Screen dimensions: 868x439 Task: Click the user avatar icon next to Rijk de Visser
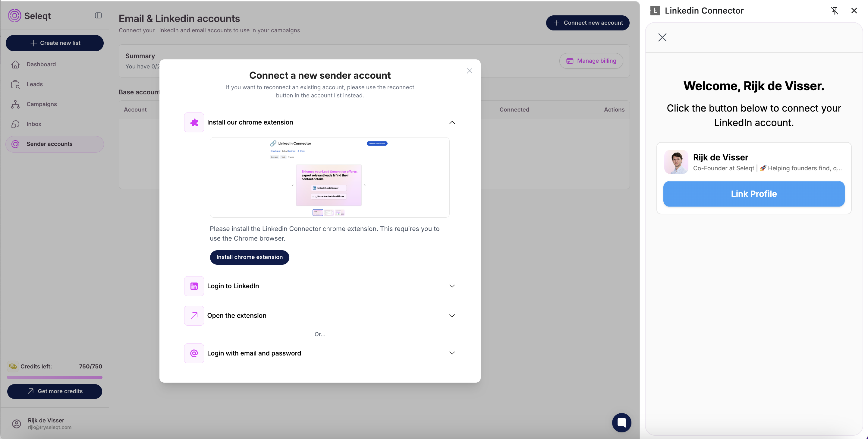pyautogui.click(x=17, y=424)
